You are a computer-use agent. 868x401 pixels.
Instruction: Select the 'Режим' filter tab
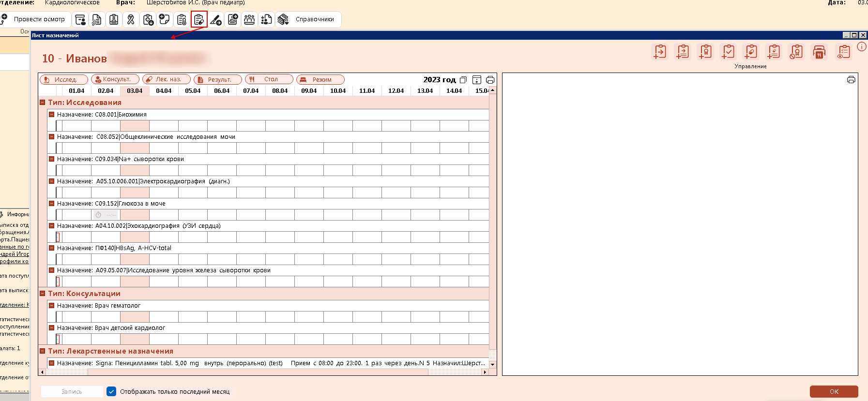[320, 79]
